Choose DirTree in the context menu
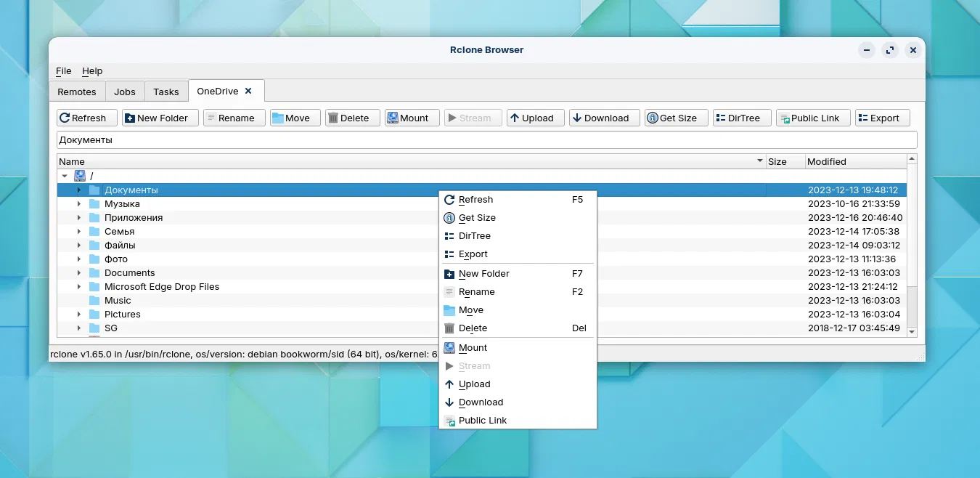980x478 pixels. tap(518, 236)
